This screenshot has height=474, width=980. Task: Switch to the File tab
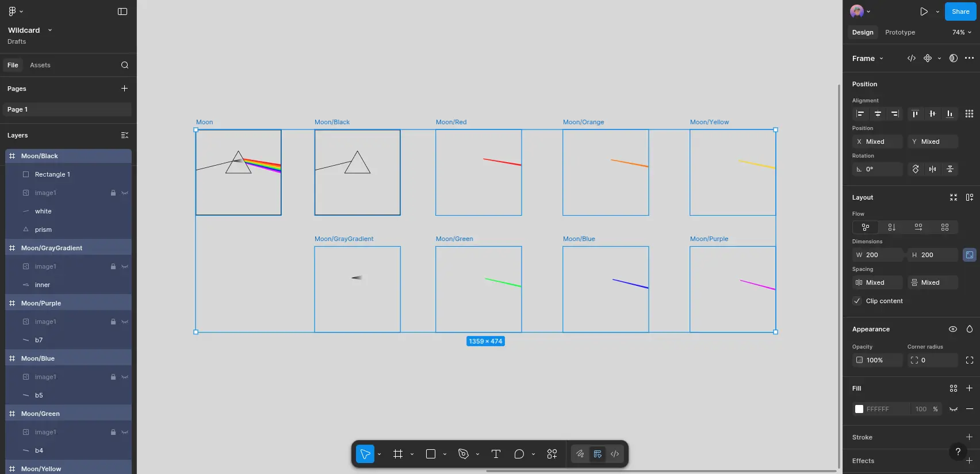13,65
